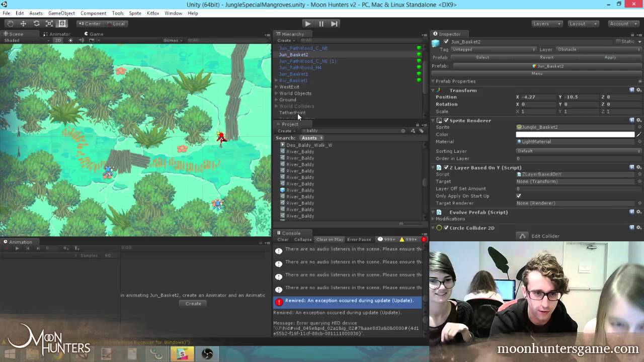The width and height of the screenshot is (644, 362).
Task: Toggle Console Clear on Play option
Action: [x=330, y=239]
